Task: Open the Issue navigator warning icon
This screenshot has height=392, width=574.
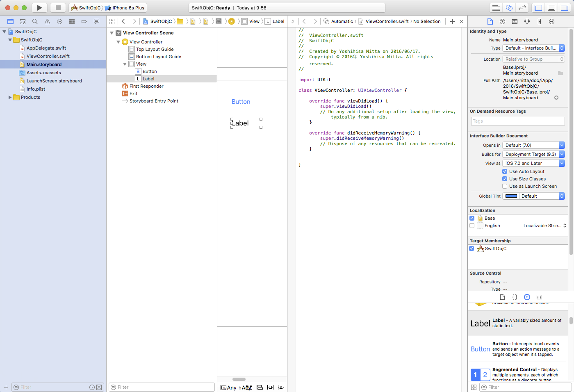Action: [x=47, y=21]
